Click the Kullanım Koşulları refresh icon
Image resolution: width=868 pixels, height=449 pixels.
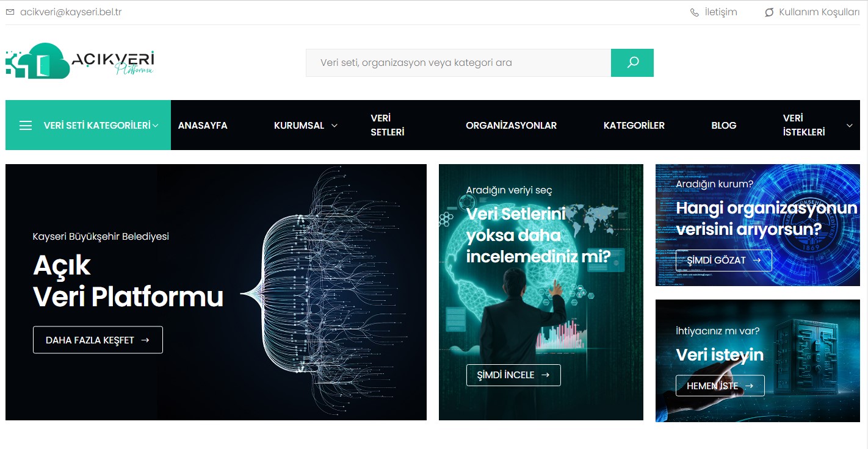769,12
